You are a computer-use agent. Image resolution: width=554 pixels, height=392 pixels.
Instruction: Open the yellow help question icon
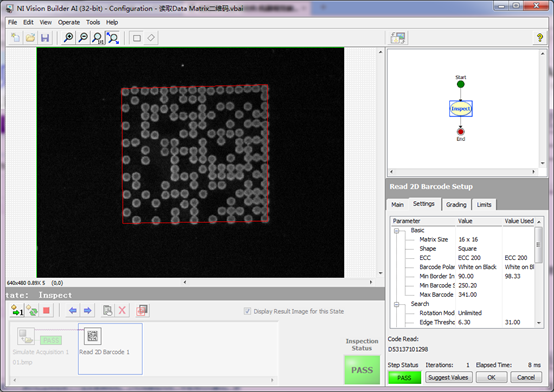tap(540, 37)
